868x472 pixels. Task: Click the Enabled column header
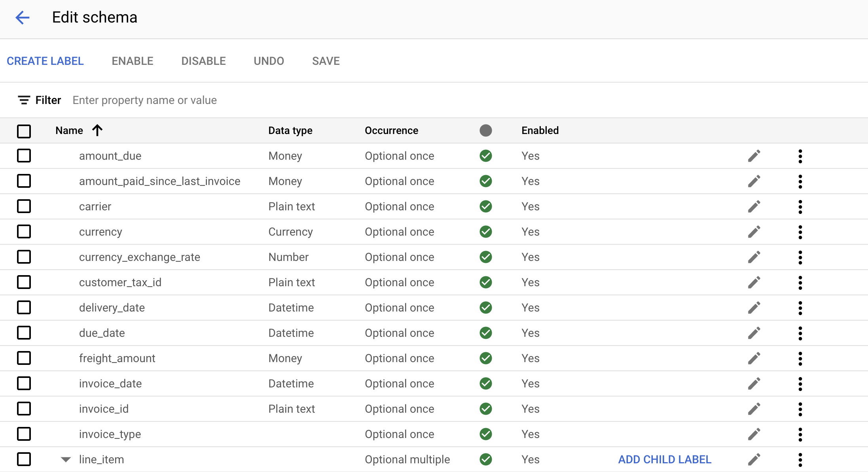540,130
